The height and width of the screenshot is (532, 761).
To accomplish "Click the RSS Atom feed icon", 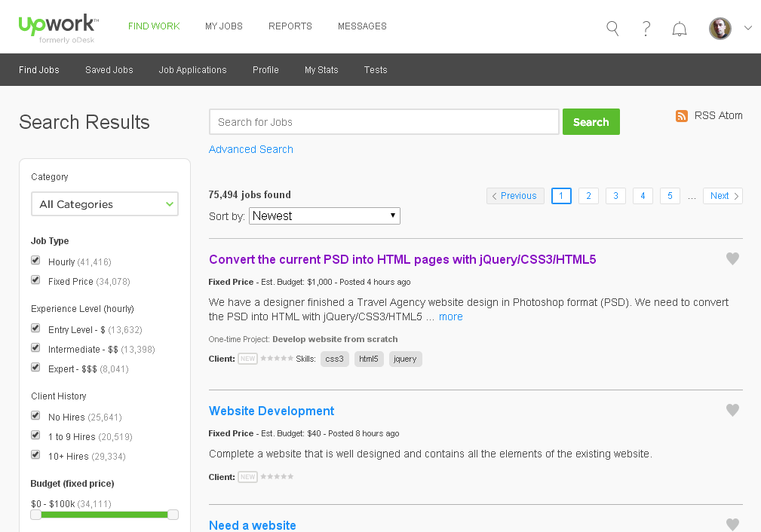I will coord(681,115).
